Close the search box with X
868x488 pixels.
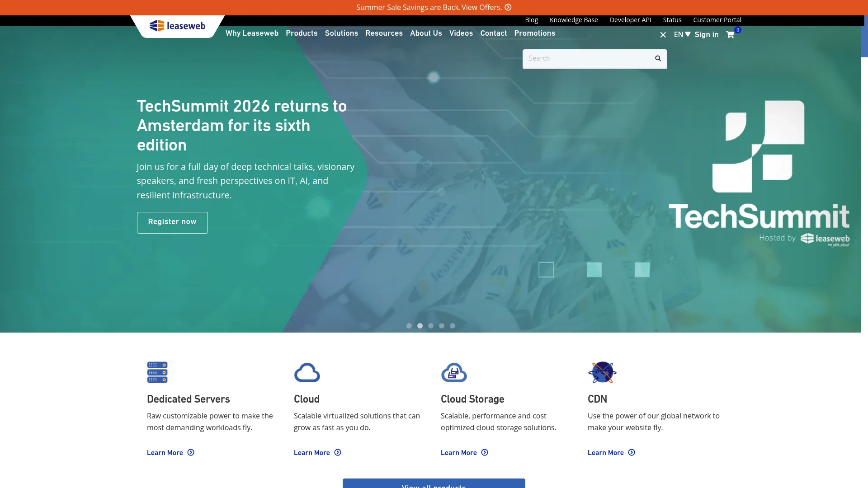point(663,35)
